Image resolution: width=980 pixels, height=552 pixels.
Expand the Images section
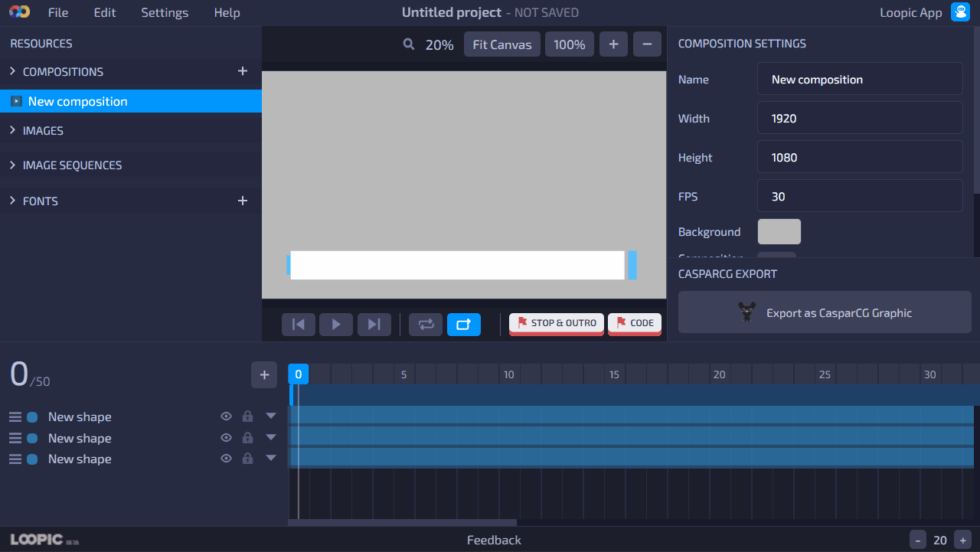pos(12,130)
